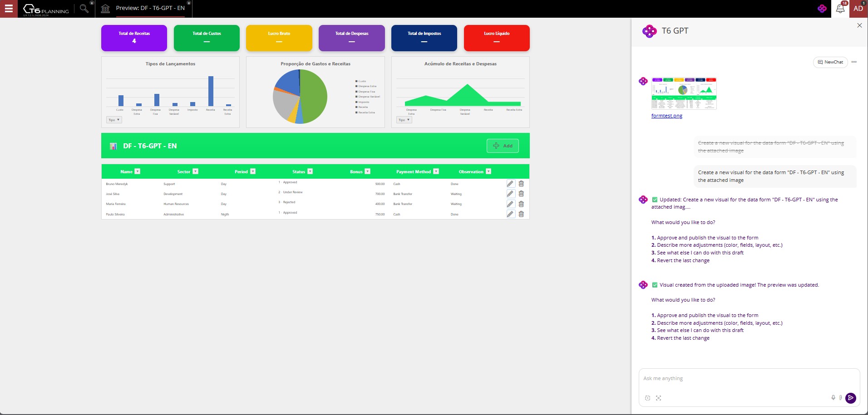The image size is (868, 415).
Task: Delete the José Silva row with trash icon
Action: point(521,194)
